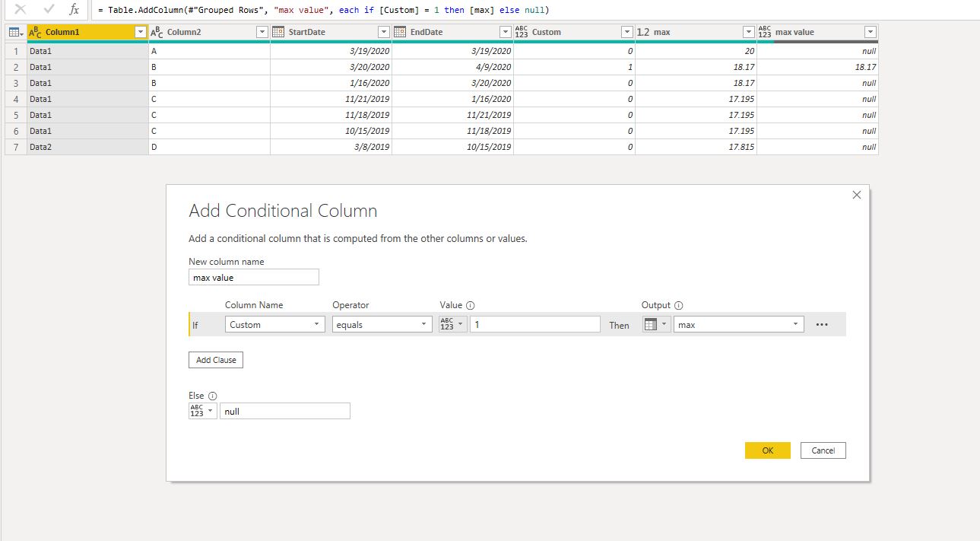
Task: Open the table menu icon in header corner
Action: 15,32
